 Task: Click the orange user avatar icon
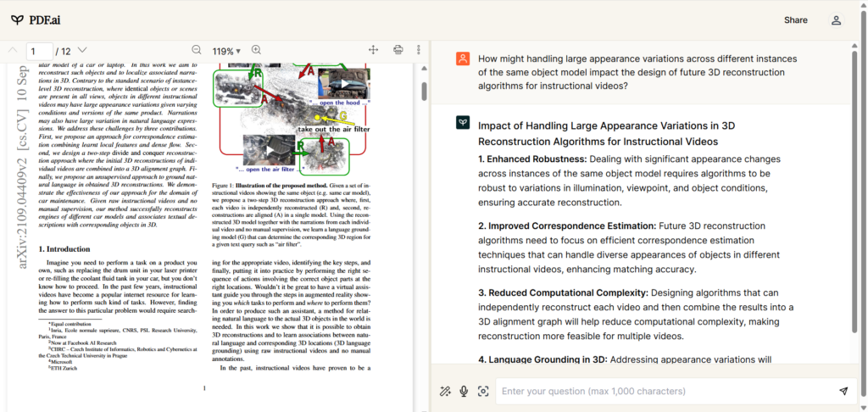(463, 58)
